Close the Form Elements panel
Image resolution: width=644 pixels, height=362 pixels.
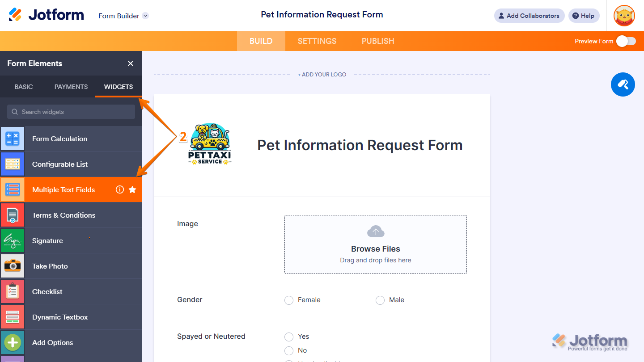(131, 63)
